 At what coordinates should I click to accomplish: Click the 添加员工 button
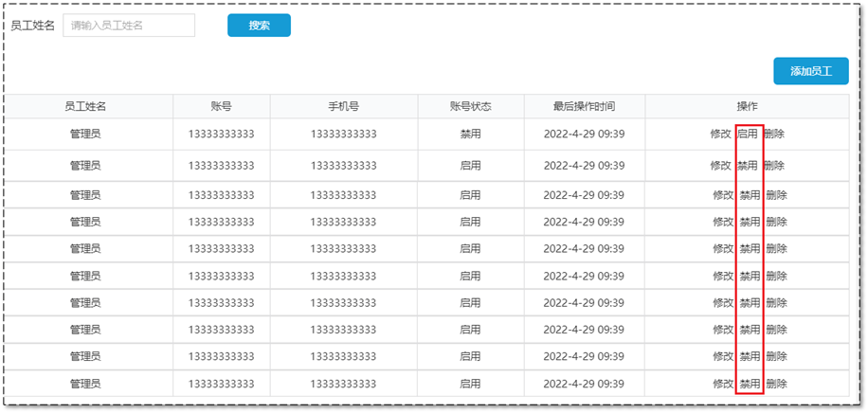(x=810, y=71)
